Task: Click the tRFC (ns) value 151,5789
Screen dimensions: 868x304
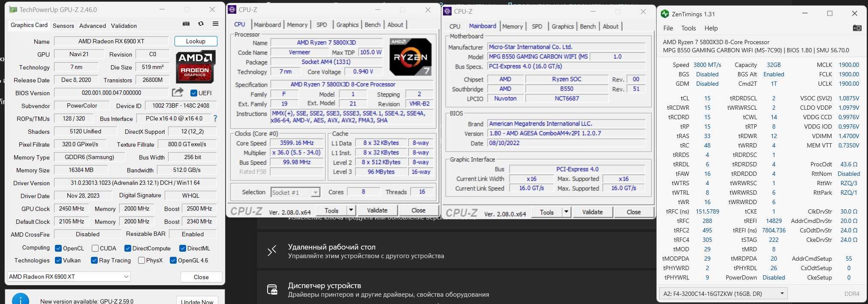Action: pyautogui.click(x=707, y=211)
